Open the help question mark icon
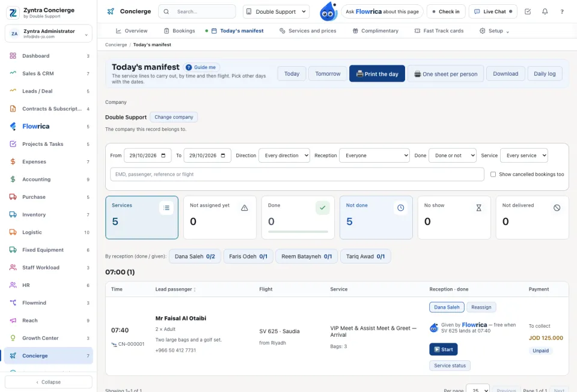The height and width of the screenshot is (392, 577). click(x=561, y=11)
